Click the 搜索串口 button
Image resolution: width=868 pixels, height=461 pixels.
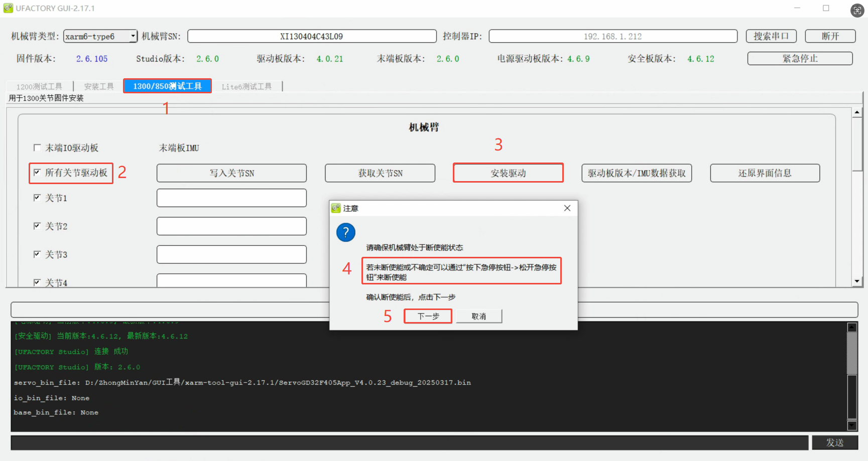click(x=771, y=36)
